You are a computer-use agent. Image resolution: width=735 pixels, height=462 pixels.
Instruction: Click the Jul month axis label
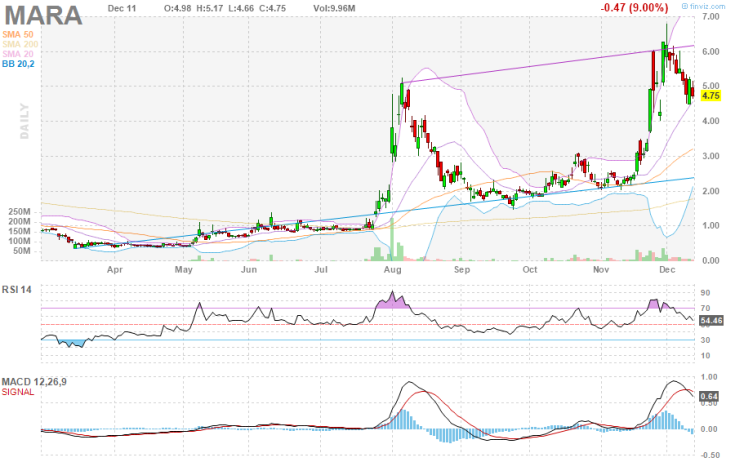(x=321, y=270)
